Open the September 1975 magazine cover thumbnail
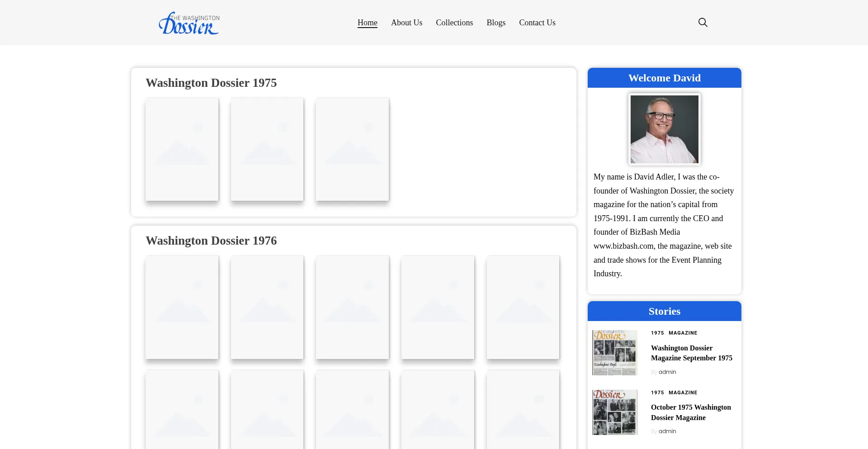 tap(614, 353)
